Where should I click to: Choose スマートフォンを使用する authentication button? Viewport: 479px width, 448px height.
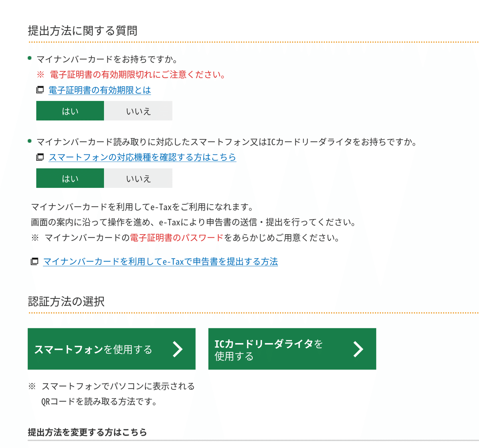point(111,349)
